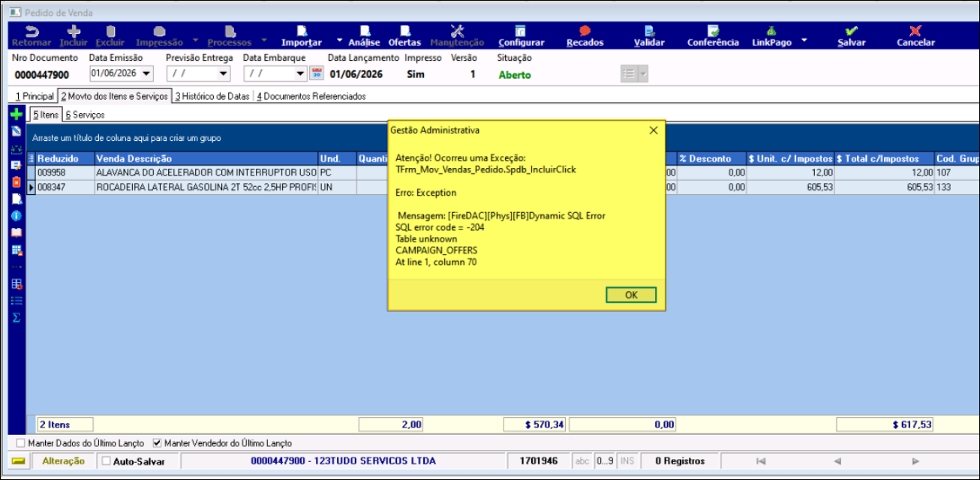Viewport: 980px width, 480px height.
Task: Open the Conferência toolbar icon
Action: pos(713,31)
